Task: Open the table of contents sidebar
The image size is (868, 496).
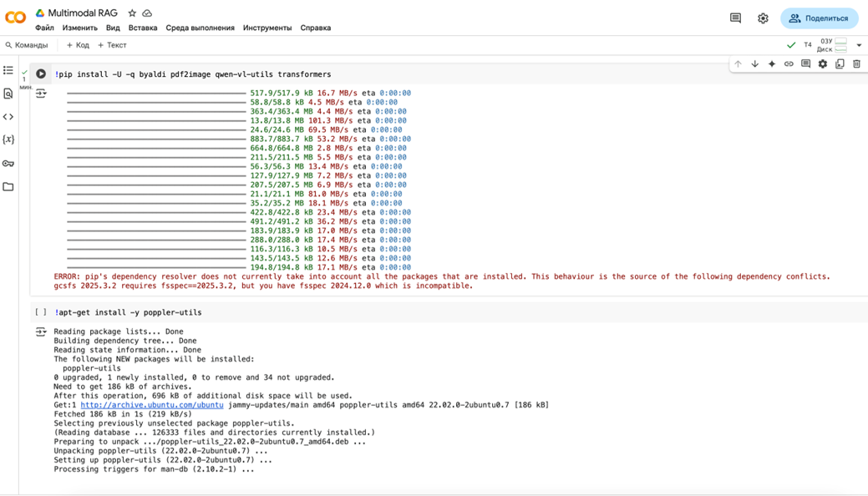Action: (x=8, y=70)
